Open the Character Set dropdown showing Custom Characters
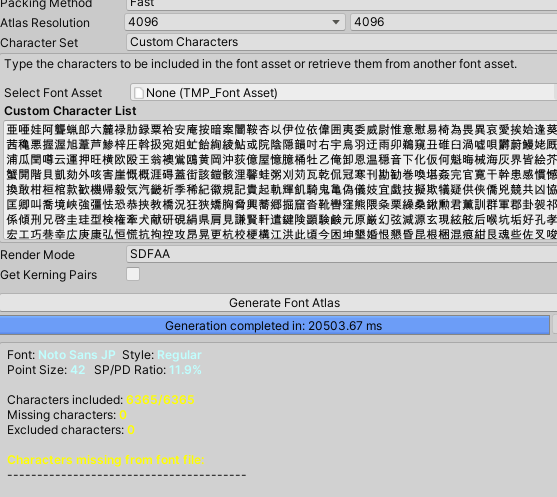 (x=341, y=42)
